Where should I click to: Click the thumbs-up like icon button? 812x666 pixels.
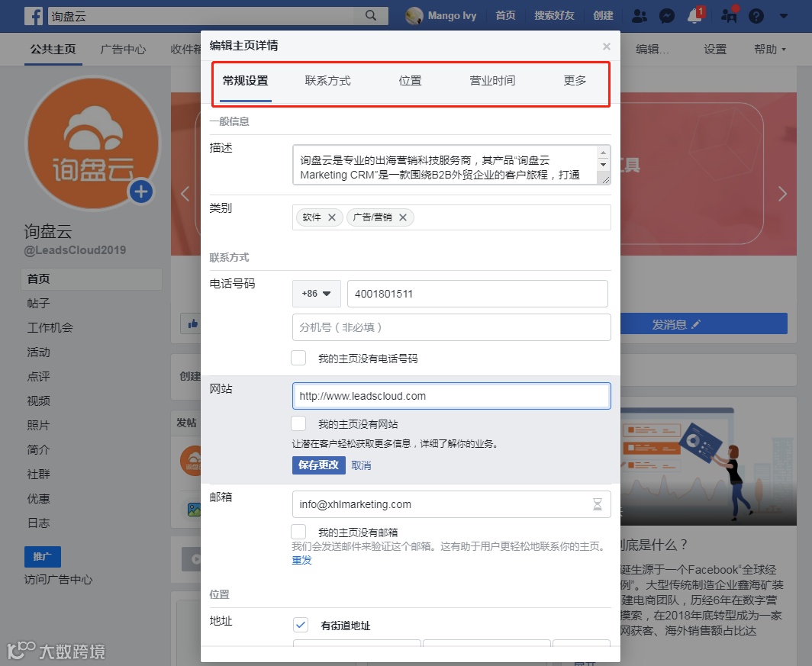(192, 324)
